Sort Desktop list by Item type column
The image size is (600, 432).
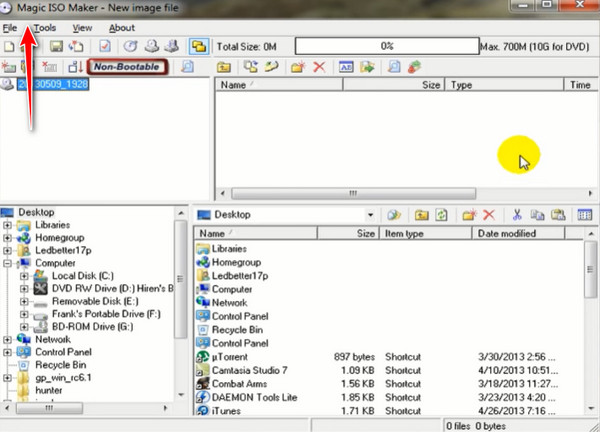(425, 233)
